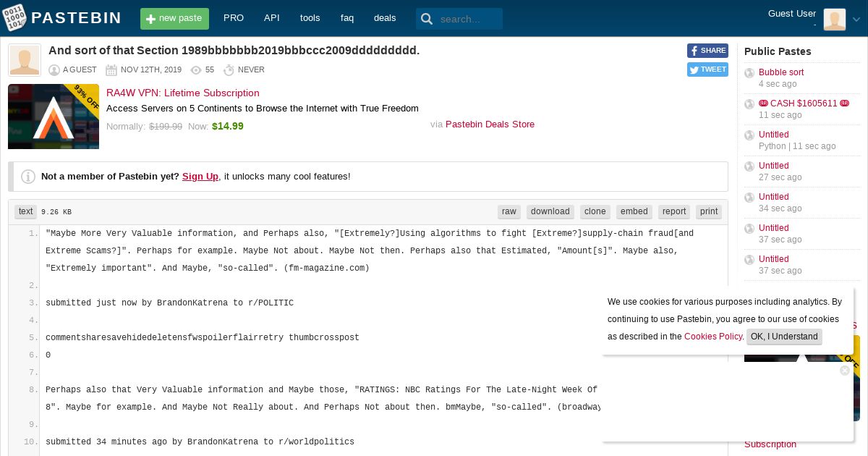Click the Pastebin logo icon
This screenshot has width=868, height=456.
(x=15, y=18)
